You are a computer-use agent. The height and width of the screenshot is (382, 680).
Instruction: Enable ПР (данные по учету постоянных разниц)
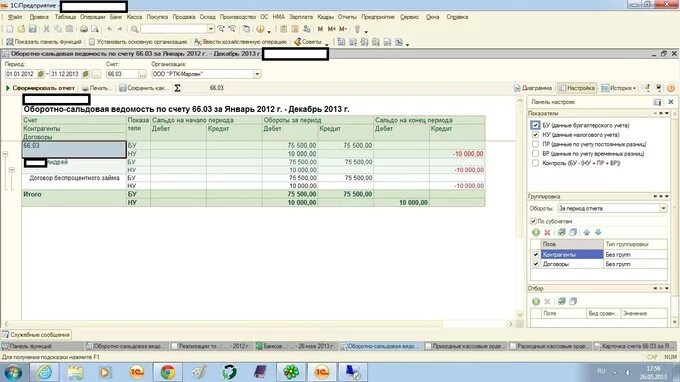click(x=535, y=144)
